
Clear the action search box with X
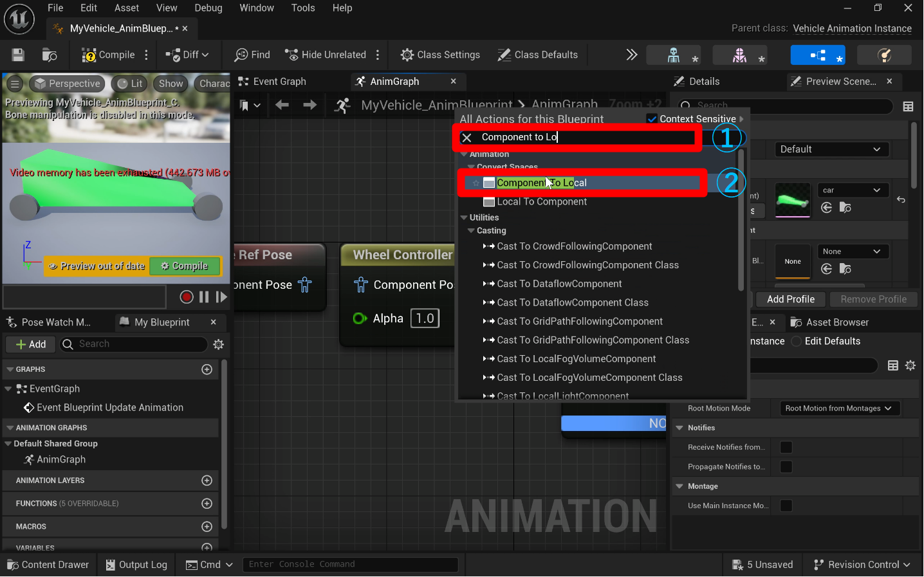[467, 138]
